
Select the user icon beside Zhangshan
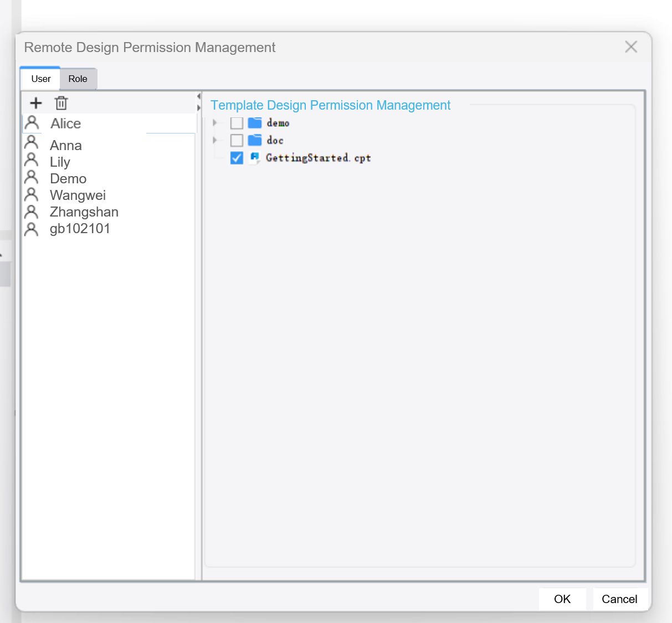point(32,212)
